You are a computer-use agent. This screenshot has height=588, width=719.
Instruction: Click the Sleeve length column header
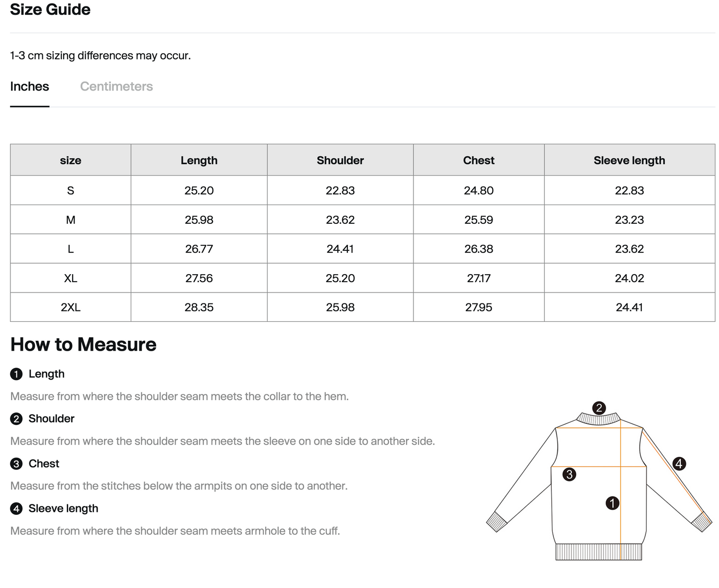click(x=629, y=160)
